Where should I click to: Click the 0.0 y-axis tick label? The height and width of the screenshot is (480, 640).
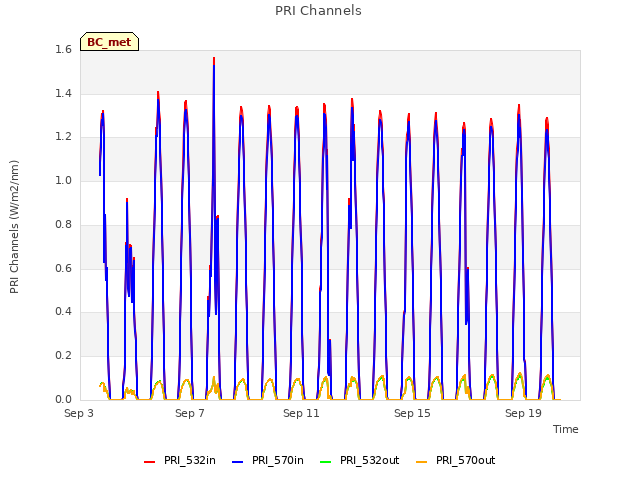tap(63, 399)
